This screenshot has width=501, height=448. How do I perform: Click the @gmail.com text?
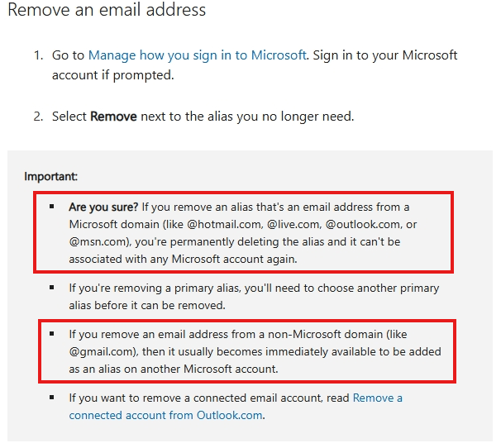103,352
